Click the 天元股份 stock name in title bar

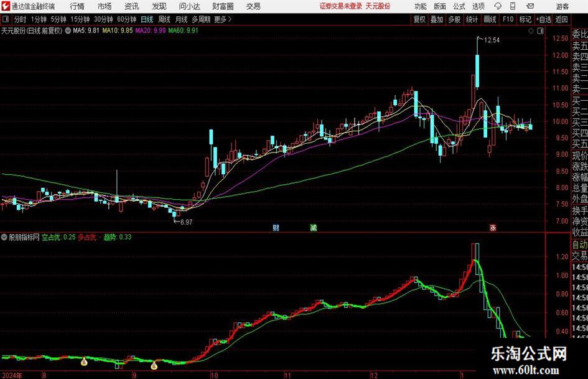pyautogui.click(x=378, y=6)
